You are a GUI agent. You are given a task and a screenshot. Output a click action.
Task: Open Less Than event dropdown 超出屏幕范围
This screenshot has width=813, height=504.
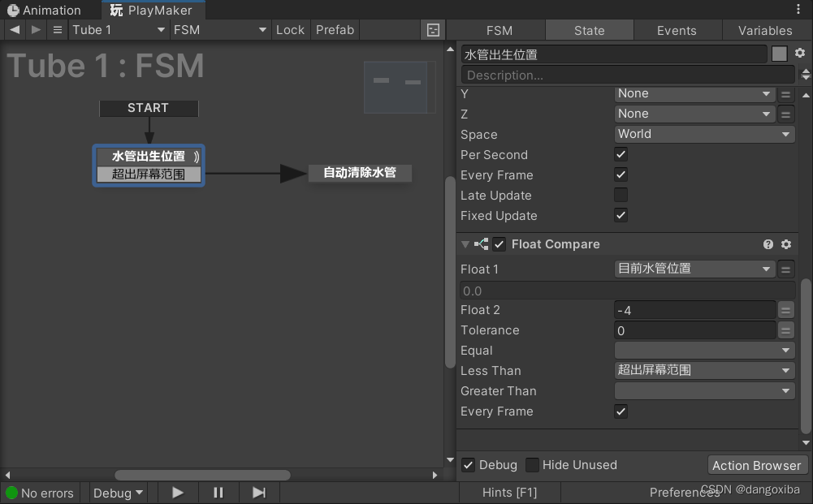(x=705, y=370)
